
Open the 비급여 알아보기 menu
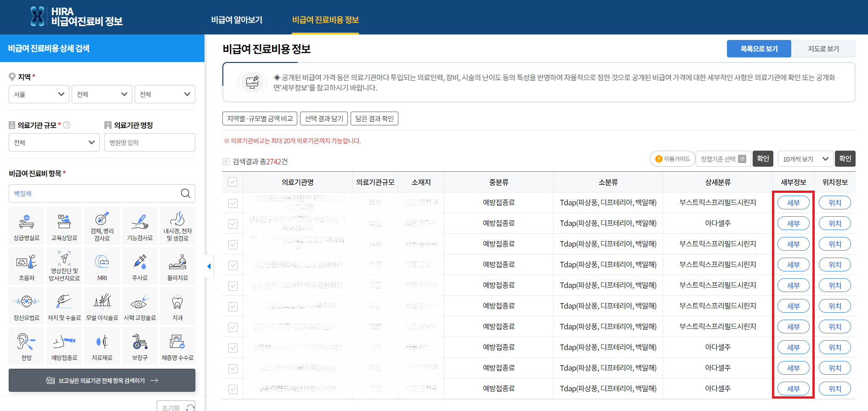coord(237,20)
